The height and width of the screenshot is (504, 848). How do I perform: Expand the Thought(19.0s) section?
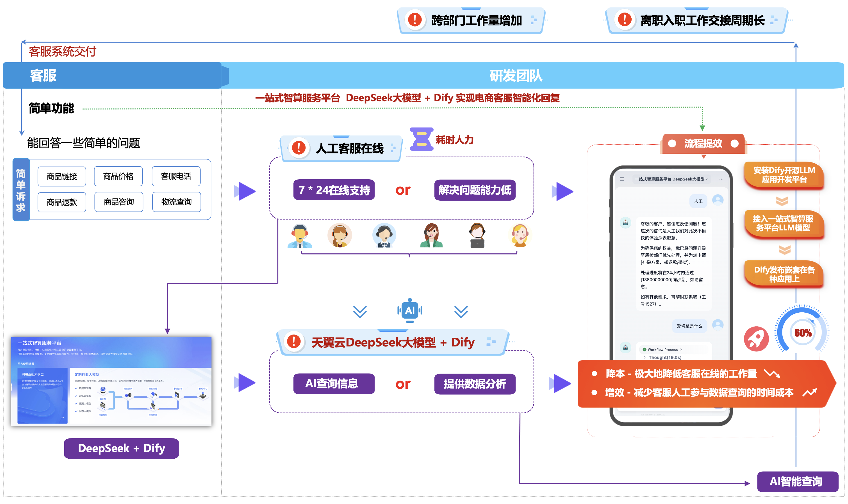662,357
